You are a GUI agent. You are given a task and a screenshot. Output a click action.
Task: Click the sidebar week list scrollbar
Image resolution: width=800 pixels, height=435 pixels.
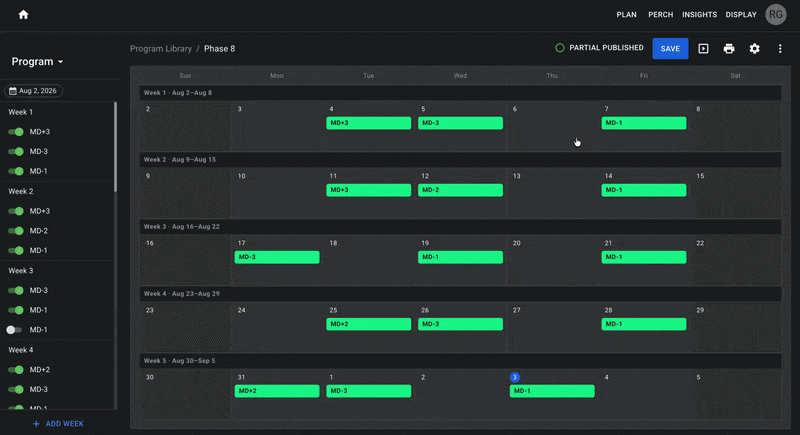115,147
